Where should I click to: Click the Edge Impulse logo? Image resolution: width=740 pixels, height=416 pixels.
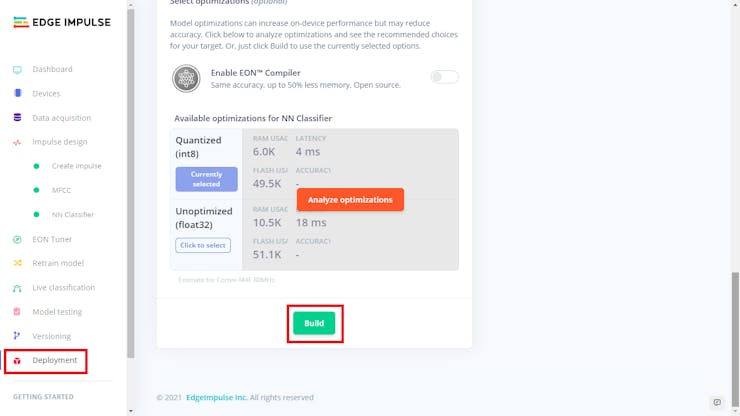[x=62, y=21]
